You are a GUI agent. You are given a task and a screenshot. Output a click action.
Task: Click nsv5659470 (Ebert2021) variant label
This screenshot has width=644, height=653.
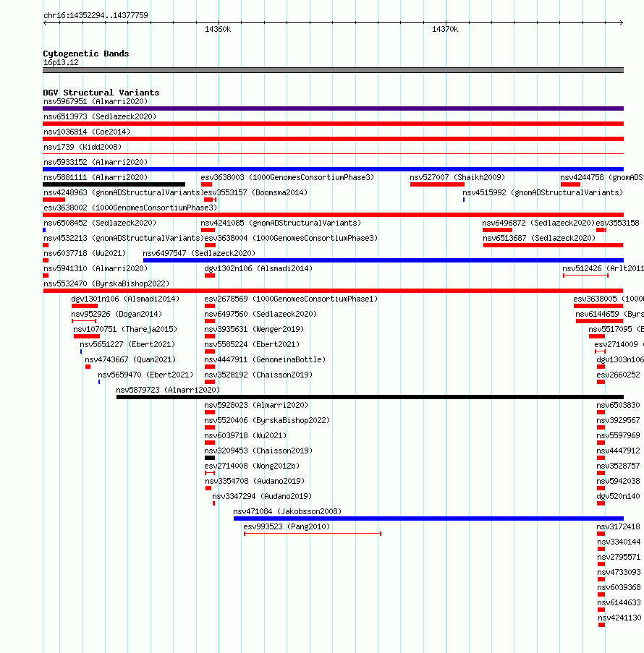[x=145, y=375]
